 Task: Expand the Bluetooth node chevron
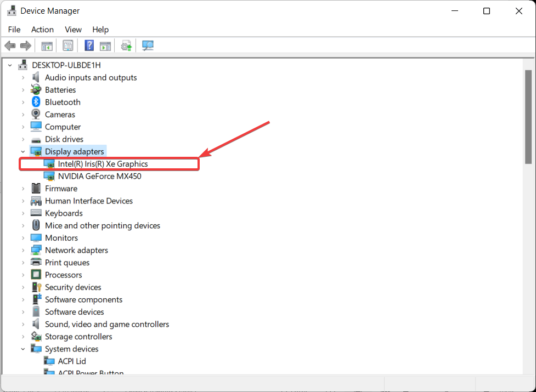click(x=23, y=102)
